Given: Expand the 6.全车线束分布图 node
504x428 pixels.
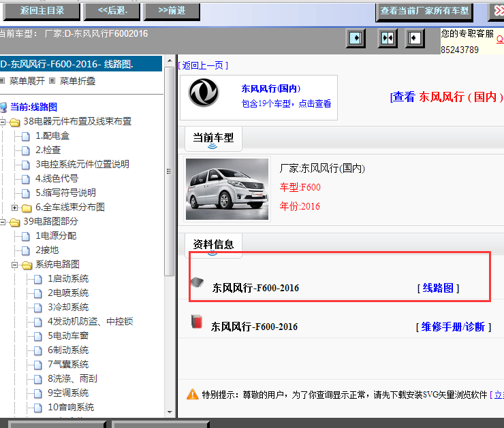Looking at the screenshot, I should coord(14,208).
